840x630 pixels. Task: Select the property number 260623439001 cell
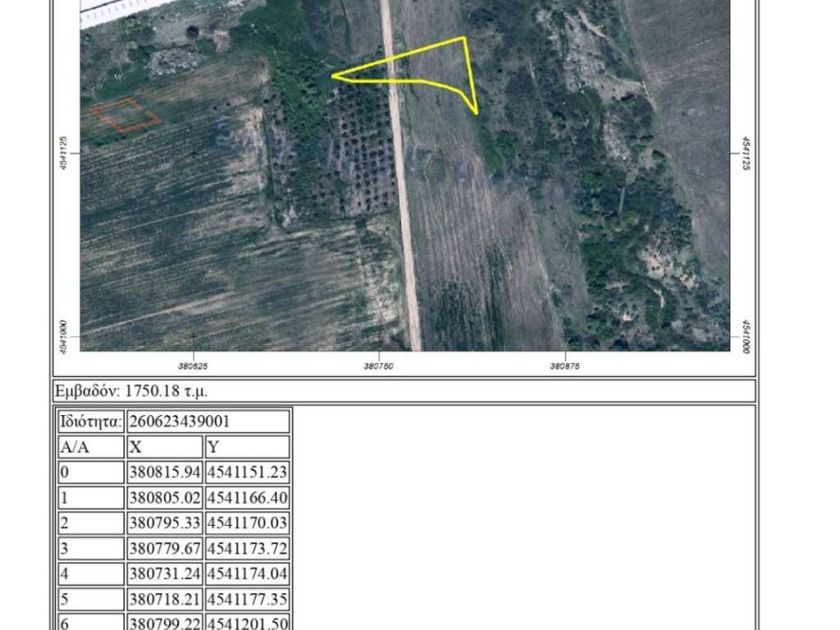tap(208, 422)
